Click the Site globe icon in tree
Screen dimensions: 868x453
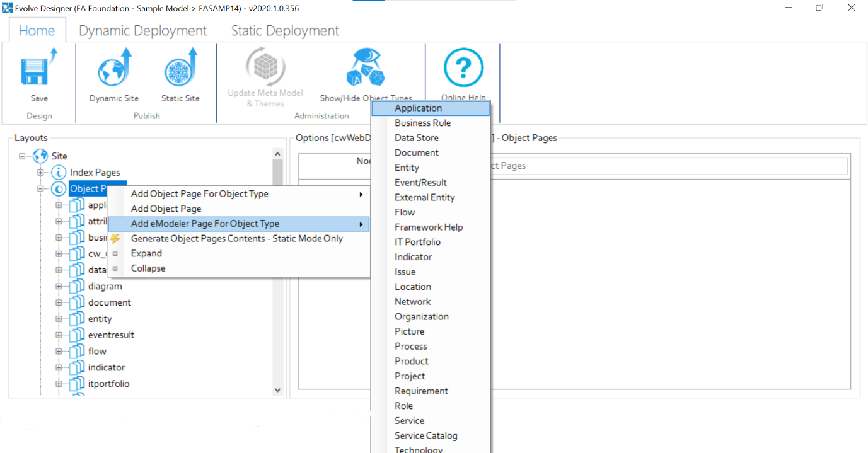[x=40, y=156]
